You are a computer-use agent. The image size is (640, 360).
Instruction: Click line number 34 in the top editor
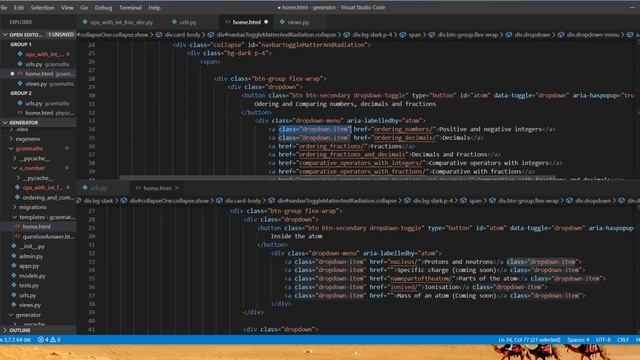[x=92, y=129]
